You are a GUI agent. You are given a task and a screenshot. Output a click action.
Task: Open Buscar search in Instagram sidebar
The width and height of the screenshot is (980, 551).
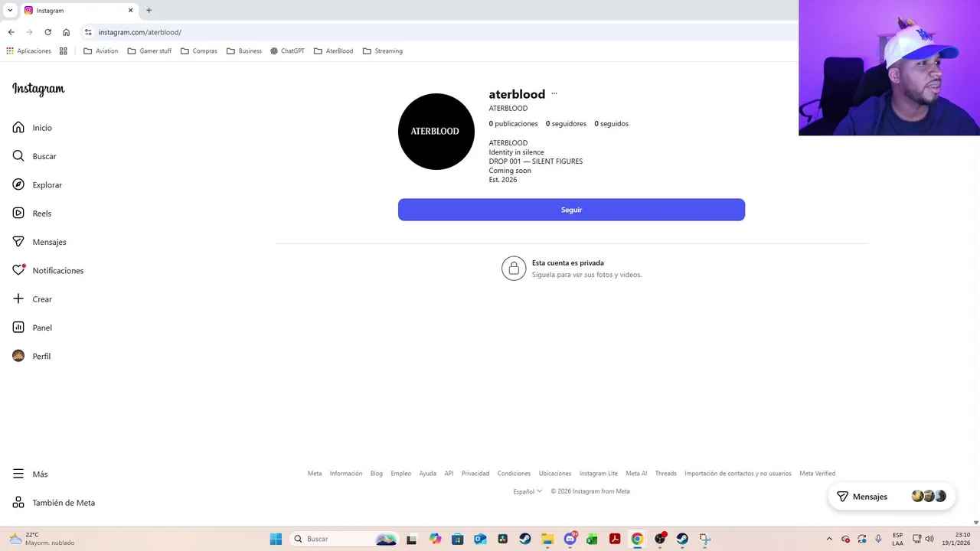(x=34, y=156)
